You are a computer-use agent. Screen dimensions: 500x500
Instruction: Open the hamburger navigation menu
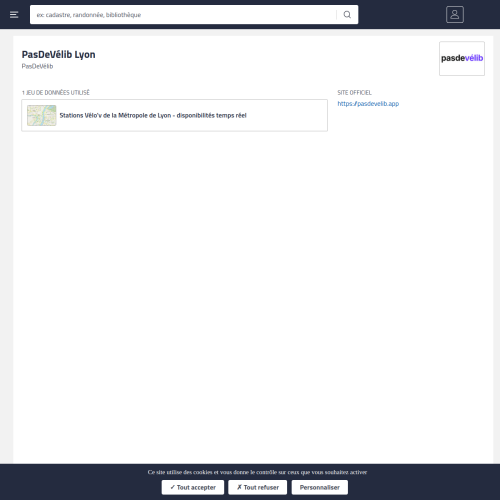point(14,15)
